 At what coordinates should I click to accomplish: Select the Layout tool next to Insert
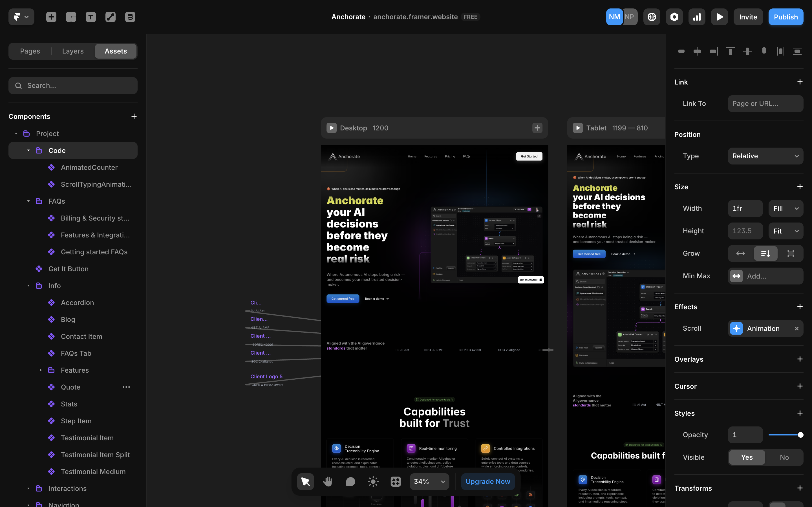click(71, 16)
